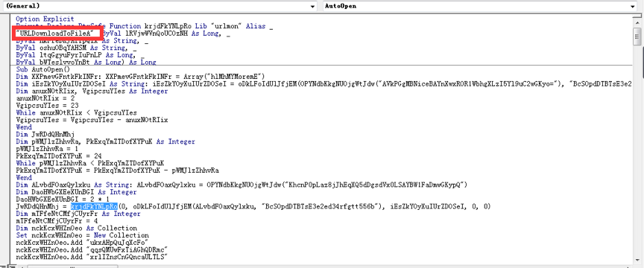This screenshot has width=644, height=268.
Task: Click the Sub AutoOpen() line
Action: point(42,69)
